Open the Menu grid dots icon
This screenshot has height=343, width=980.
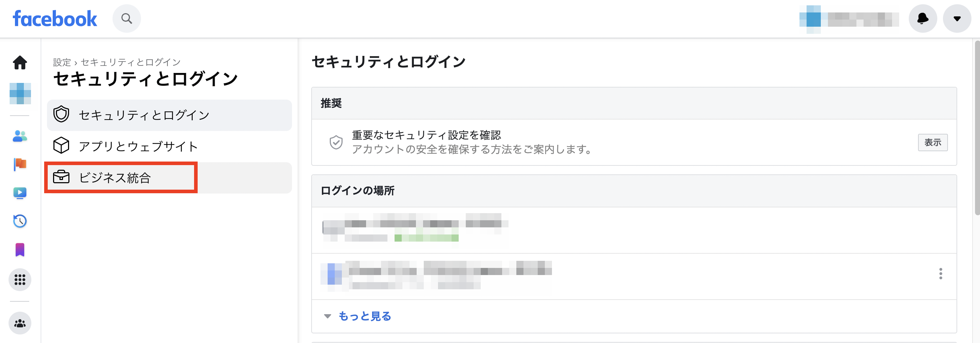[19, 280]
